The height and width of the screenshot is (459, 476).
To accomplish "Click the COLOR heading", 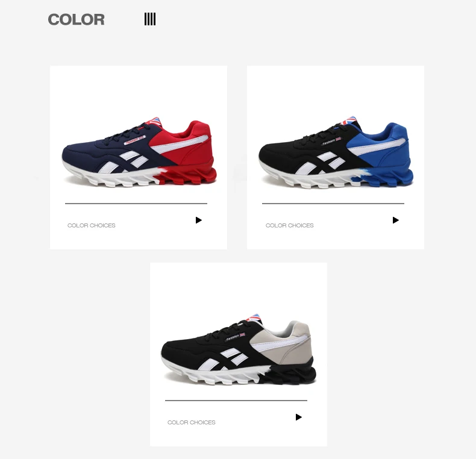I will [76, 20].
